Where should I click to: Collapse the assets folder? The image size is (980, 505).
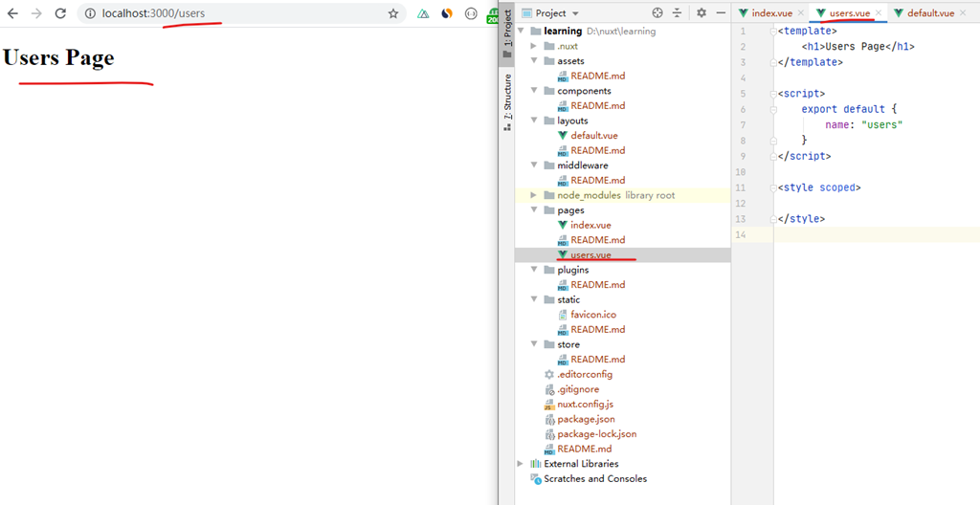point(534,61)
